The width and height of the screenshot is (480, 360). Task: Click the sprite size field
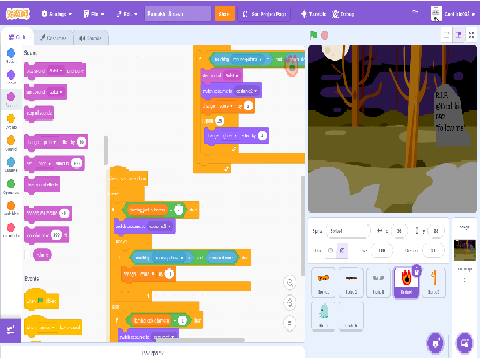(382, 250)
